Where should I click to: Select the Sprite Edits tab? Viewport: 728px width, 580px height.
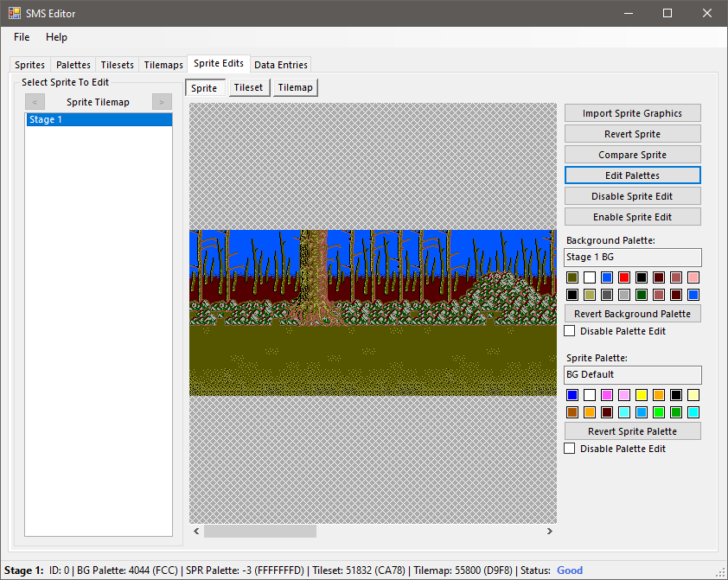(x=219, y=63)
